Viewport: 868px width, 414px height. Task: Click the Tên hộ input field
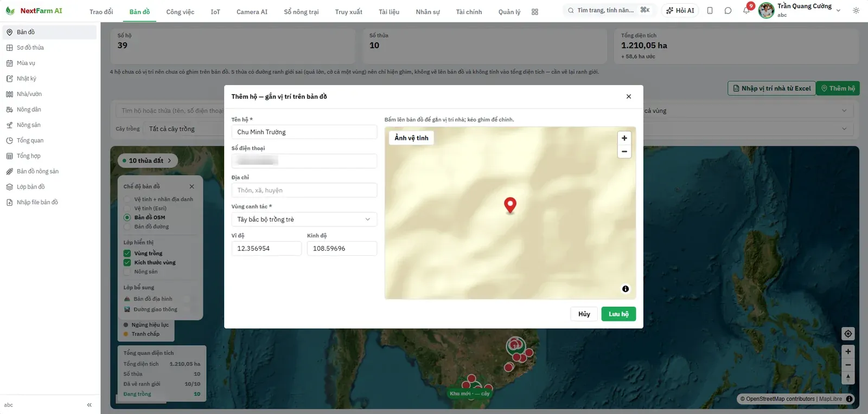pos(304,132)
